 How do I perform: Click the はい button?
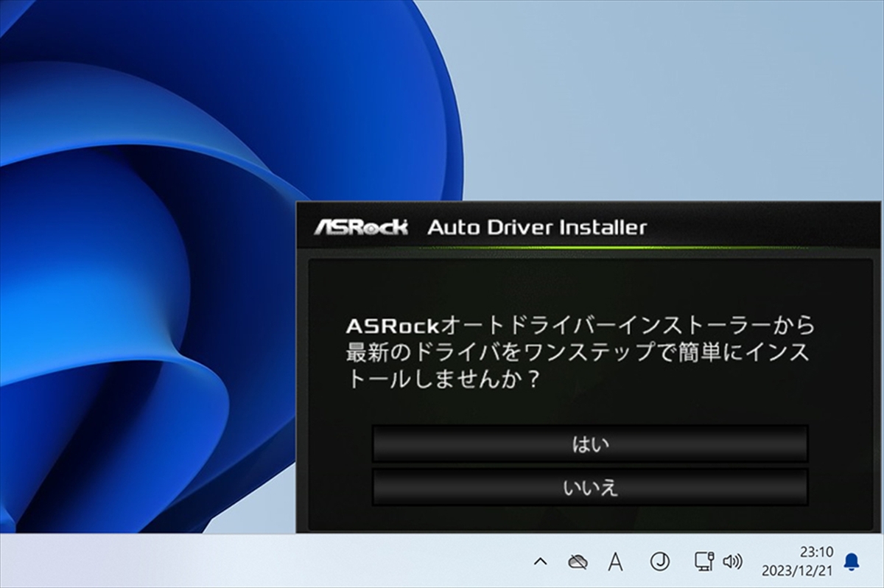click(589, 444)
